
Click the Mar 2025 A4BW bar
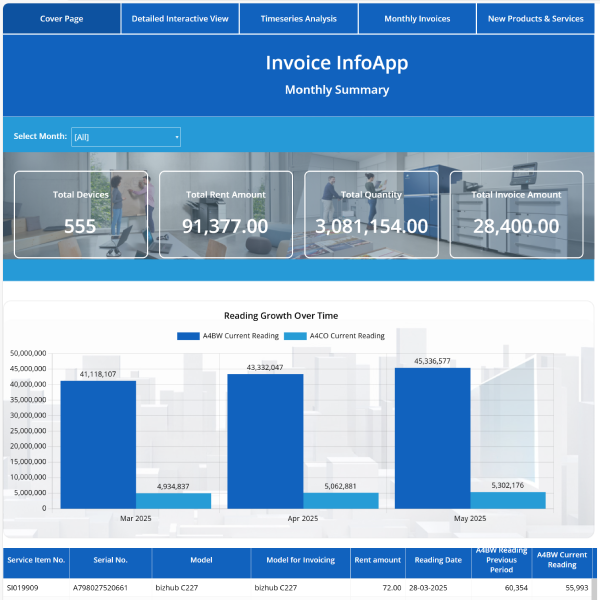click(x=98, y=444)
